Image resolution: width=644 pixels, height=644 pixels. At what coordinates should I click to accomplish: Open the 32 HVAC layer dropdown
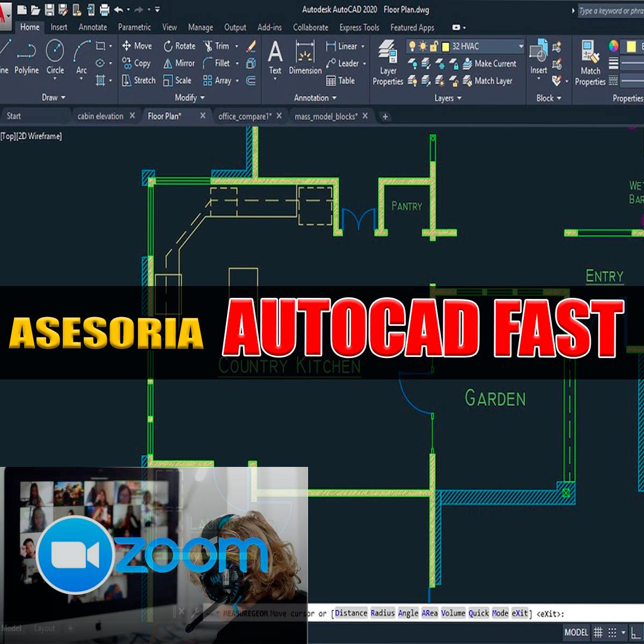coord(521,47)
